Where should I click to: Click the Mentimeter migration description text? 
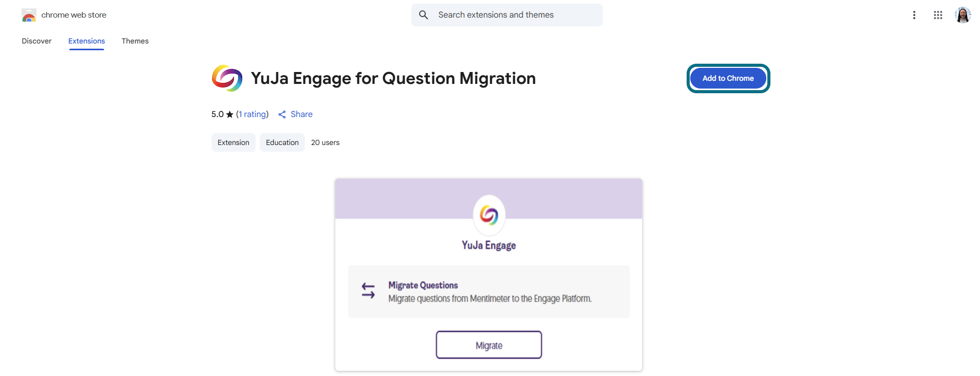(x=490, y=299)
